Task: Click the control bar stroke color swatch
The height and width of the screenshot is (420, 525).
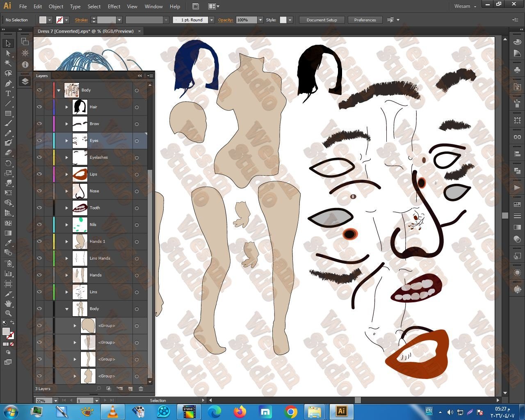Action: pos(59,20)
